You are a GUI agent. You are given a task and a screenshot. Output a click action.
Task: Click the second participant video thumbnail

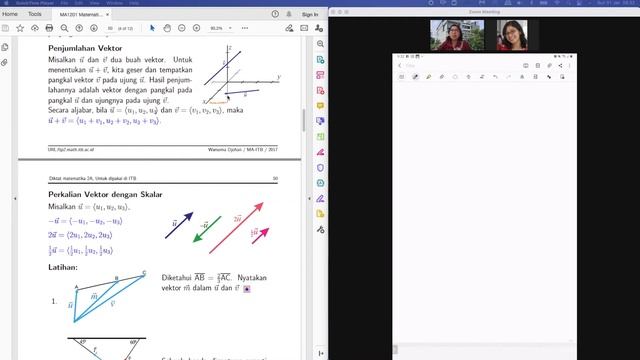pyautogui.click(x=512, y=36)
